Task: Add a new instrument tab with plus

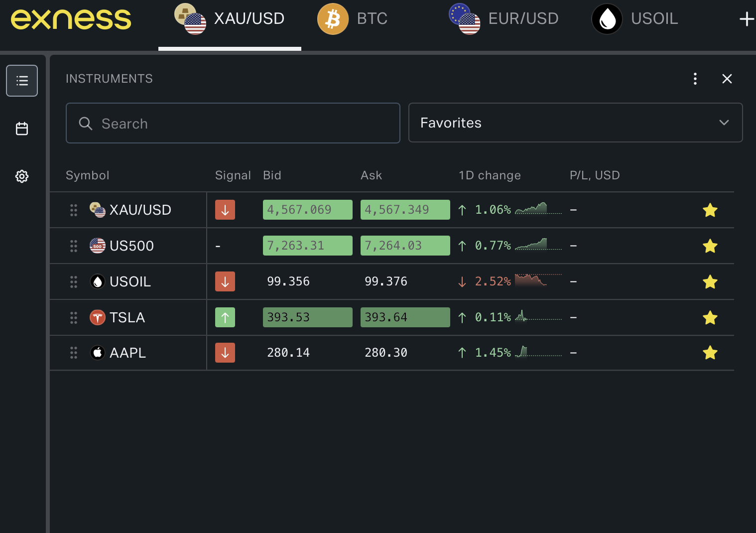Action: tap(747, 19)
